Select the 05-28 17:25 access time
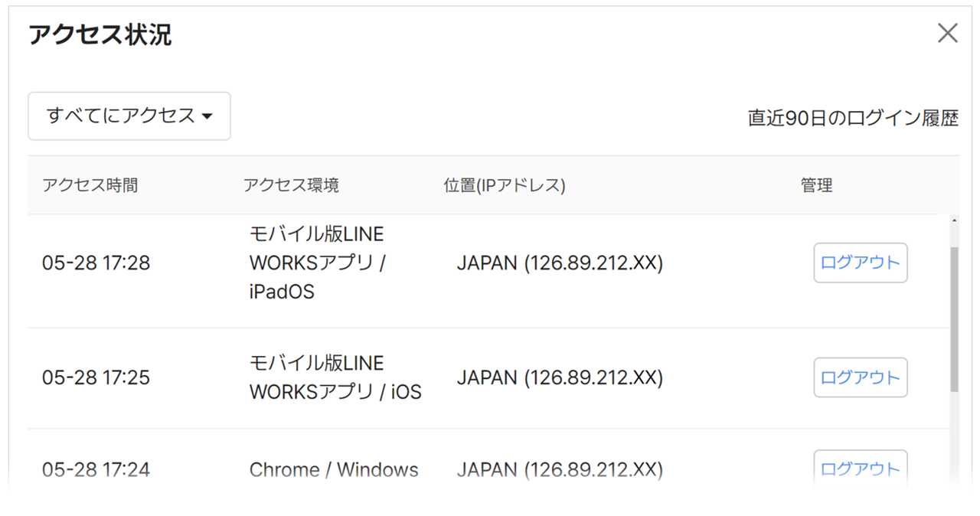This screenshot has height=516, width=980. click(x=96, y=377)
